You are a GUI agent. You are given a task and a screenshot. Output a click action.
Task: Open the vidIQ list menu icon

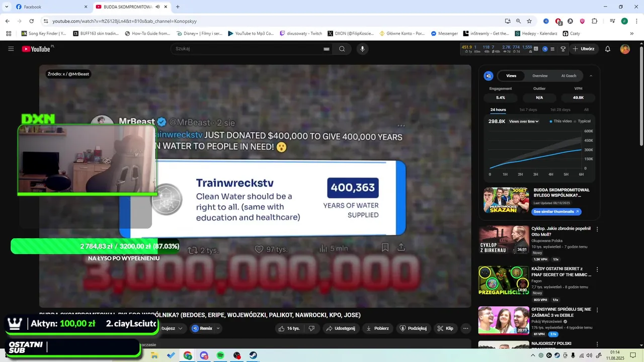pyautogui.click(x=552, y=49)
